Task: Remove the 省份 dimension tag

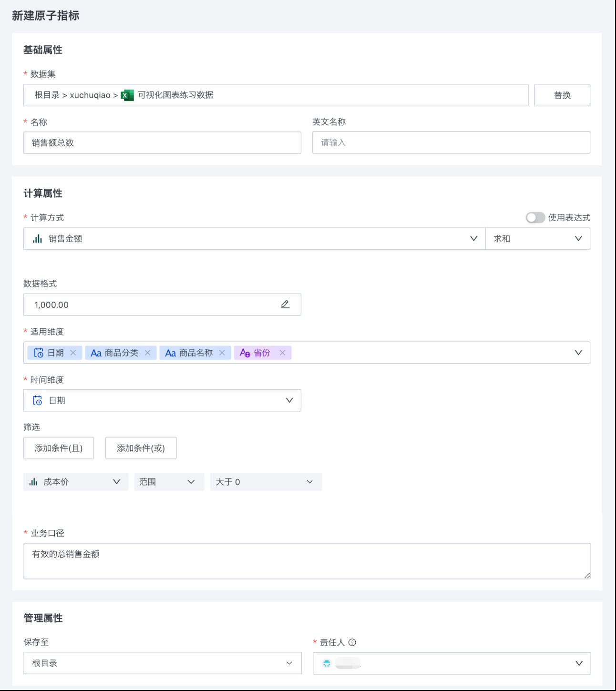Action: [x=282, y=353]
